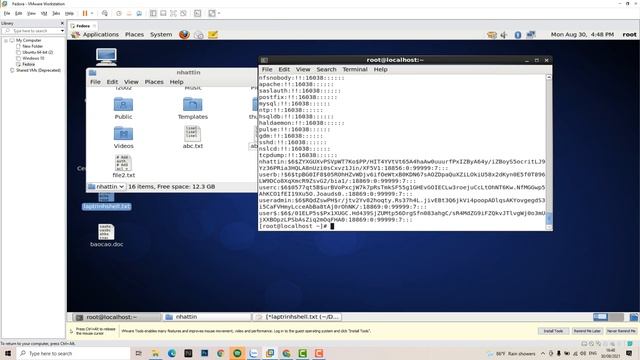640x360 pixels.
Task: Show hidden Windows tray icons chevron
Action: point(543,353)
